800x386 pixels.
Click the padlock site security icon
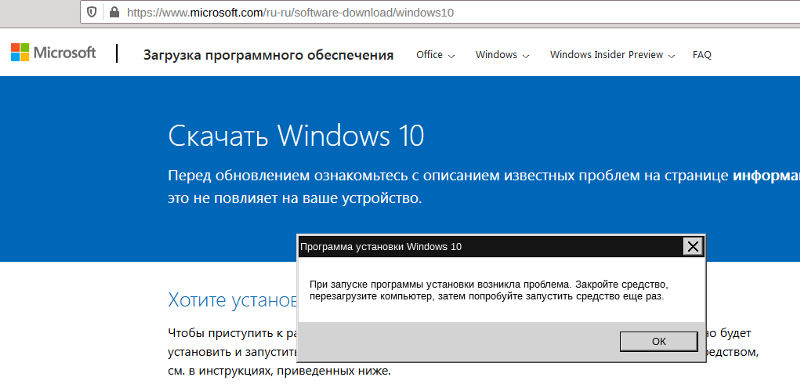coord(114,12)
